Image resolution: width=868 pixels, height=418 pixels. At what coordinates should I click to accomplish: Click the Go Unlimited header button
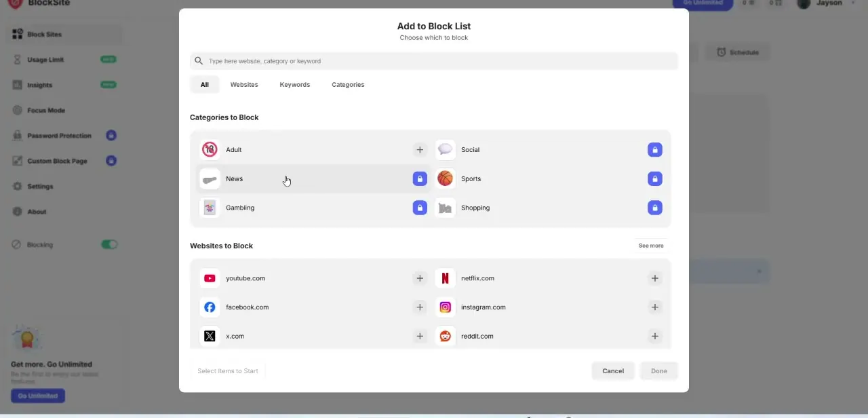point(703,3)
